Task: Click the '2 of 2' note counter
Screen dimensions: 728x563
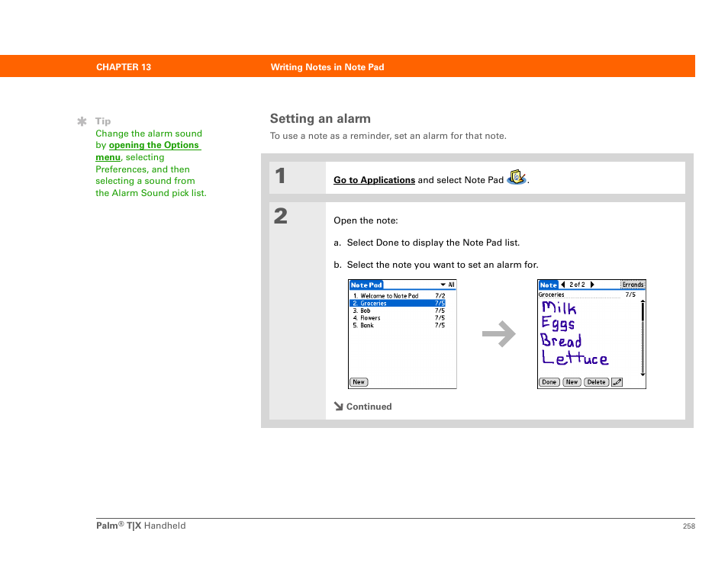Action: pos(577,285)
